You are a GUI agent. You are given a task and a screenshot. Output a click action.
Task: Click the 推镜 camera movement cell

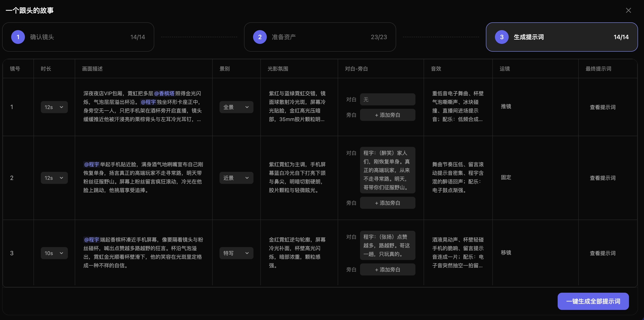point(506,107)
